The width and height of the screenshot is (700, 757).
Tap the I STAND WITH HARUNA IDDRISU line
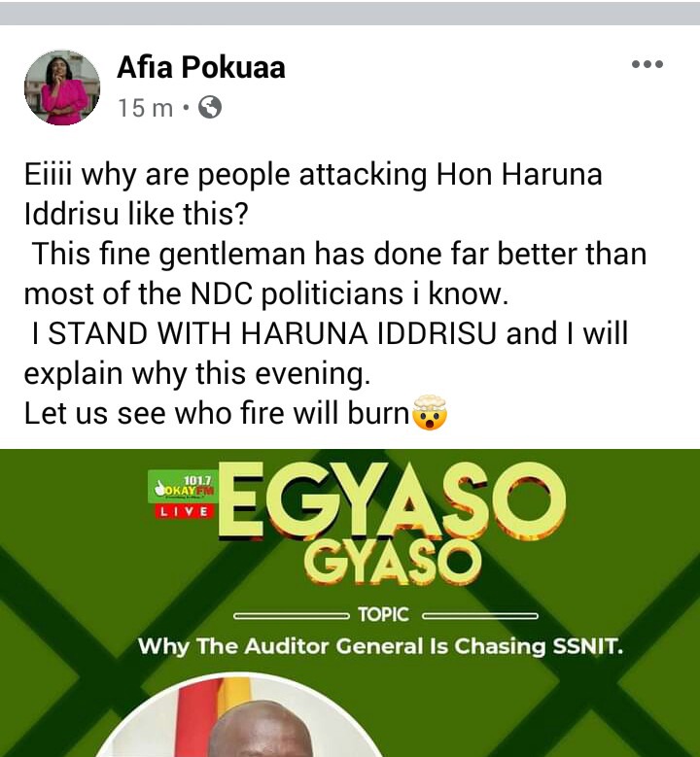click(x=330, y=333)
